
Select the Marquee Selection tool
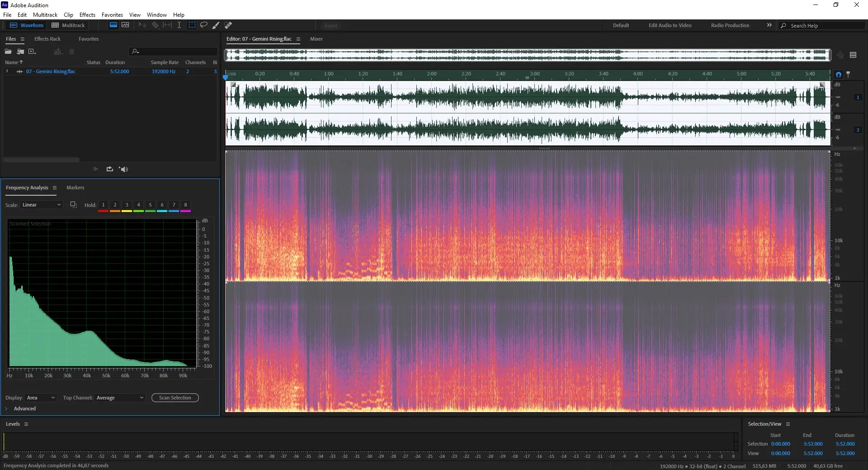(192, 25)
